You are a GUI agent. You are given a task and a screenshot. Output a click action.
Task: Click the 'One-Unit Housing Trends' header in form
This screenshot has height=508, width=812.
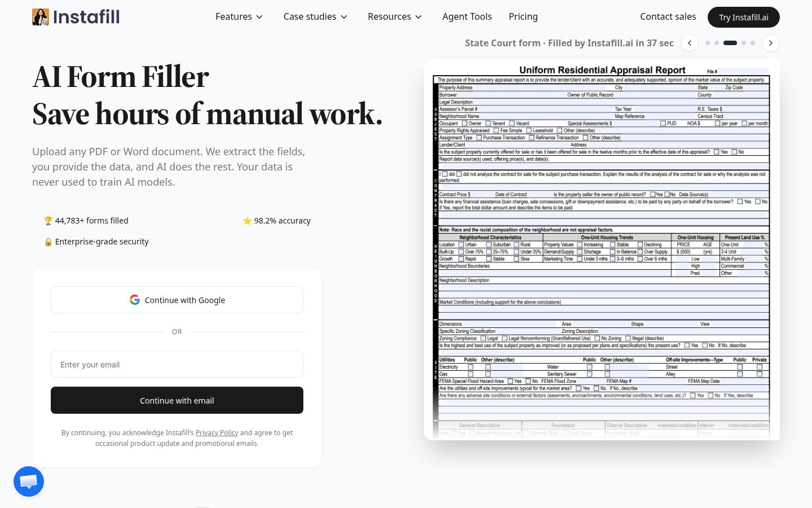coord(607,238)
